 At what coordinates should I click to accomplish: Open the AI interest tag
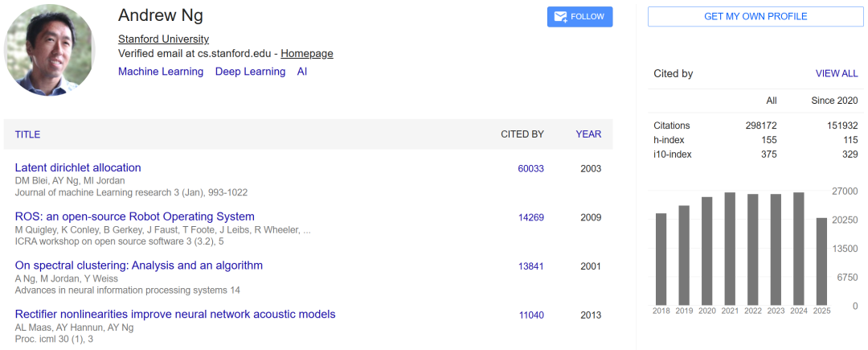coord(302,72)
